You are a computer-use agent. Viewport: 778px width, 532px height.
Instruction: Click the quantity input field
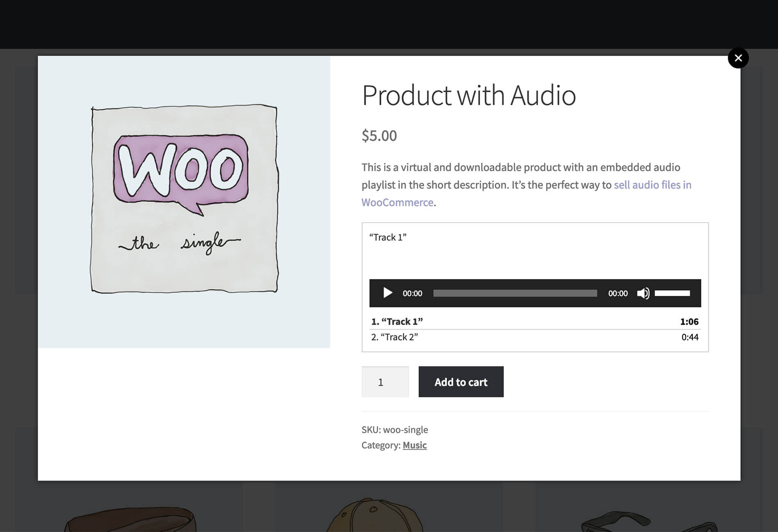click(385, 382)
